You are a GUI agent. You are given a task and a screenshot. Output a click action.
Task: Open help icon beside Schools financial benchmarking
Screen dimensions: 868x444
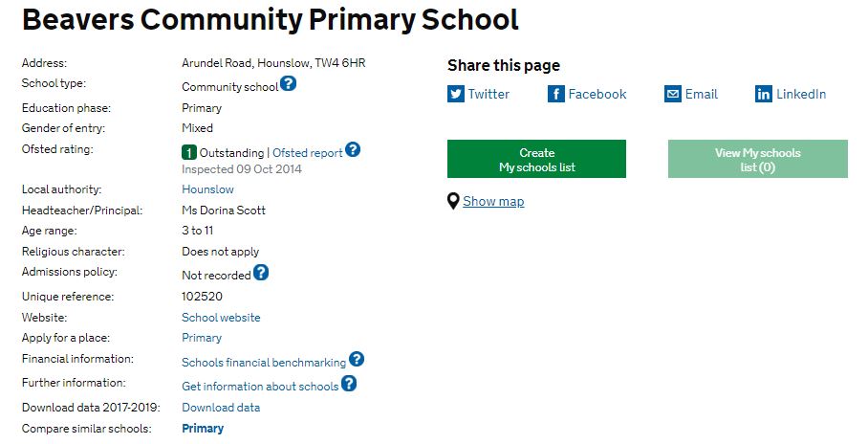coord(357,359)
